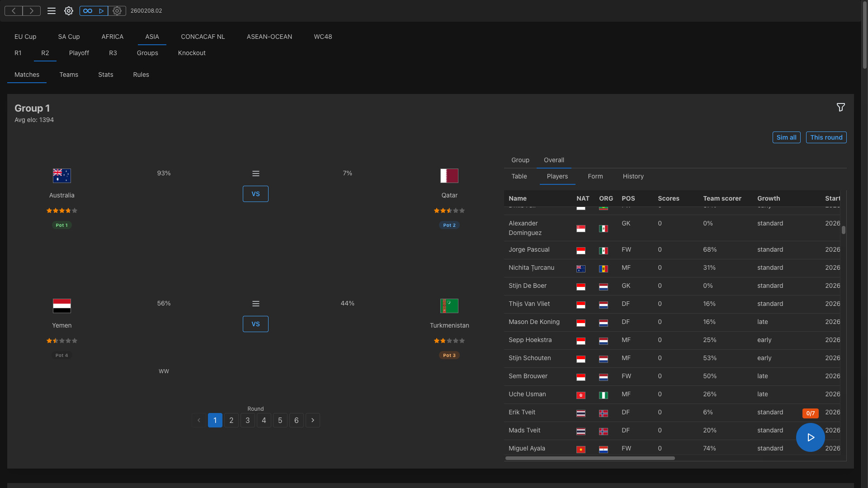Open match details menu between Australia and Qatar
Viewport: 868px width, 488px height.
point(255,173)
